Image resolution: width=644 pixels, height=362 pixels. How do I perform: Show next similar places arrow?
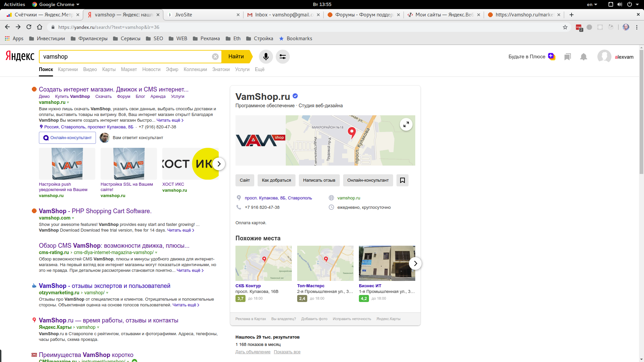click(x=415, y=263)
